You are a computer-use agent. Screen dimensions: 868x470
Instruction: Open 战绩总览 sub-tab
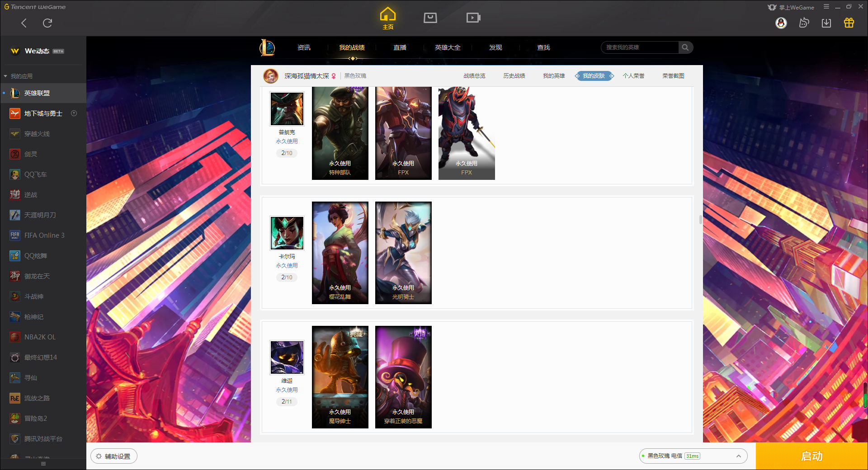point(474,76)
